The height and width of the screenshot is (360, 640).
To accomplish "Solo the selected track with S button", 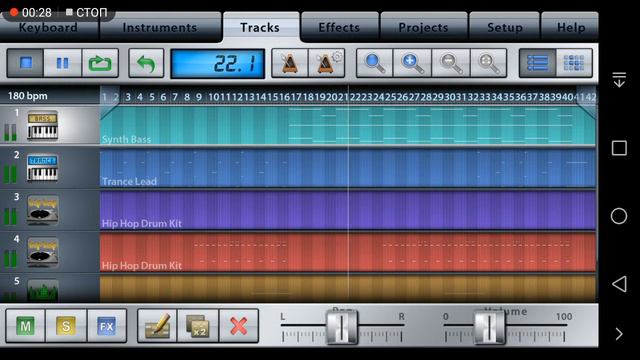I will pos(66,326).
